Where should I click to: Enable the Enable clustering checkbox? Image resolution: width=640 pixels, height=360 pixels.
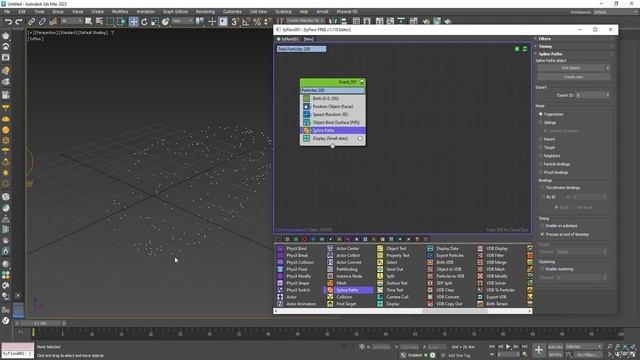click(x=542, y=269)
